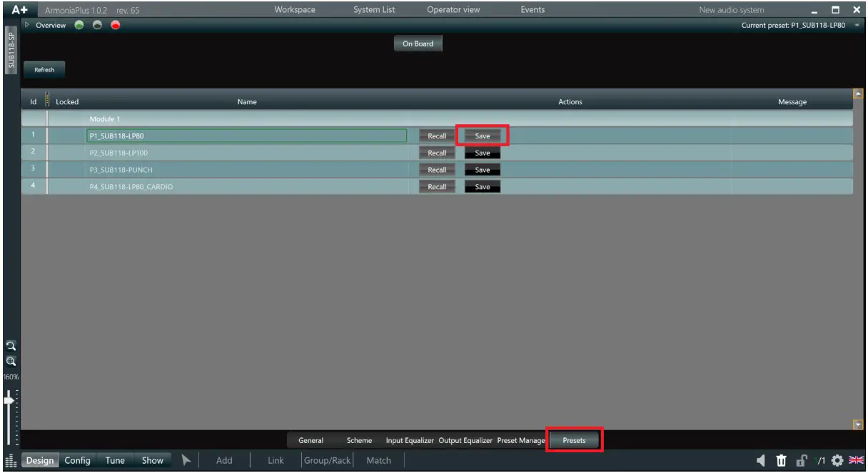Edit the P1_SUB118-LP80 name field

(x=246, y=136)
